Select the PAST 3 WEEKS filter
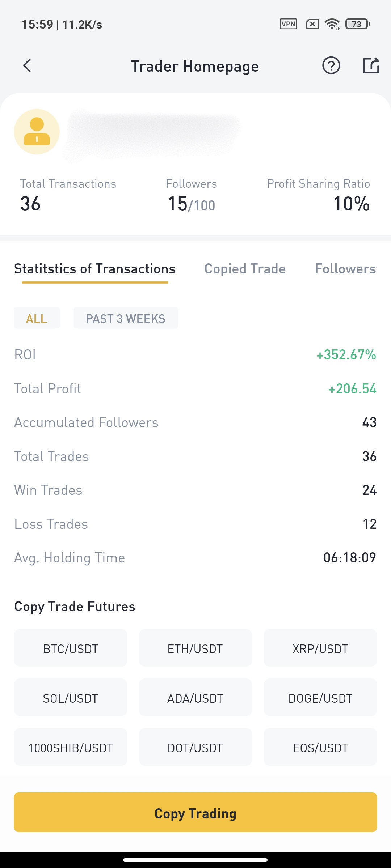This screenshot has height=868, width=391. [126, 318]
